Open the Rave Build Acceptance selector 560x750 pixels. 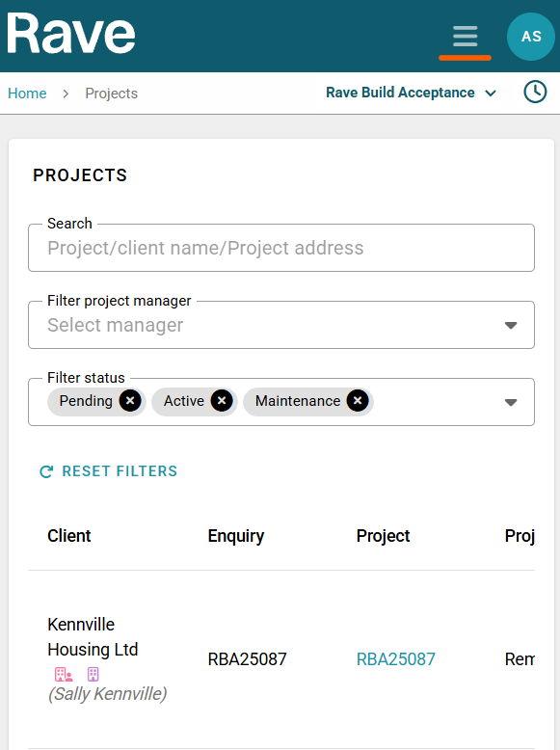411,93
